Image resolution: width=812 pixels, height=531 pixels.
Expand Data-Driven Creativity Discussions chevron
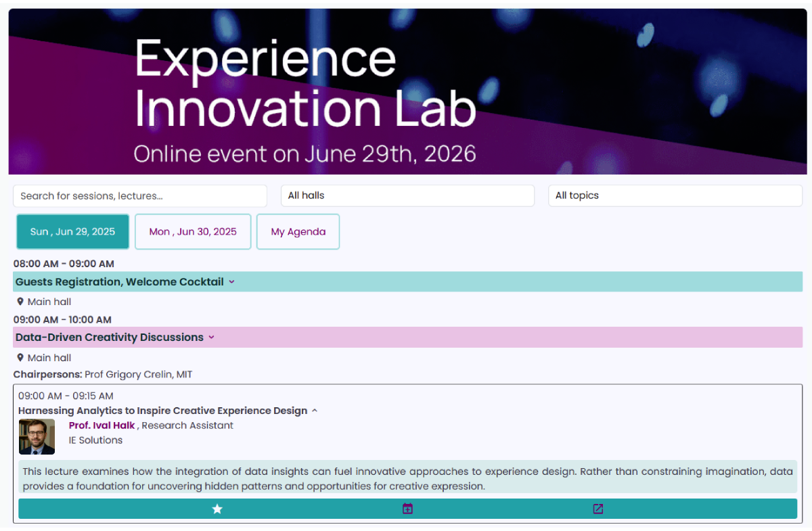211,338
